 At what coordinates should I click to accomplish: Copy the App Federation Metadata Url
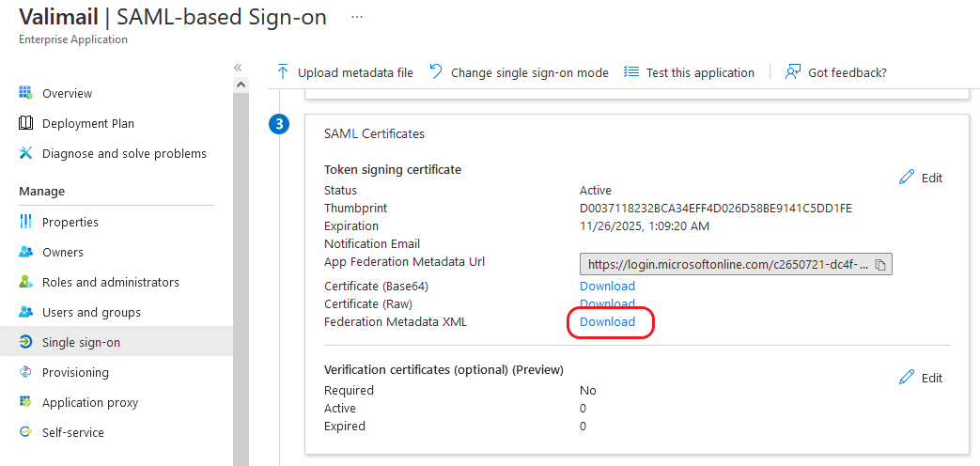pos(880,265)
